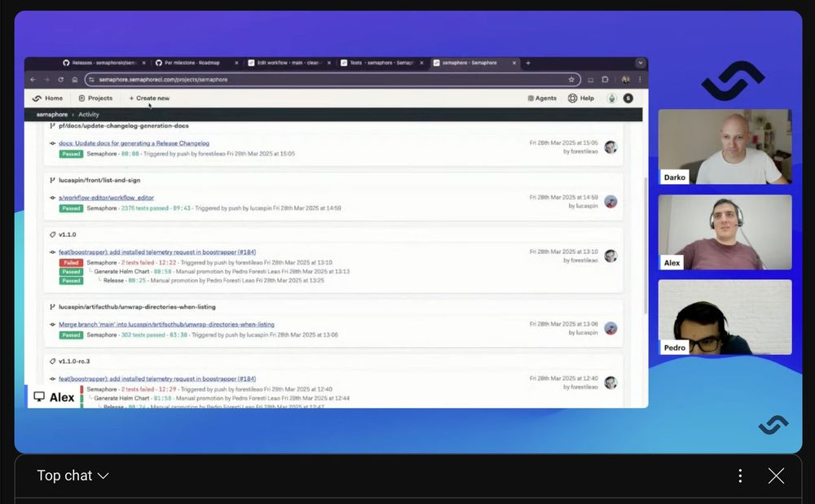Reload the current page
The width and height of the screenshot is (815, 504).
click(61, 80)
